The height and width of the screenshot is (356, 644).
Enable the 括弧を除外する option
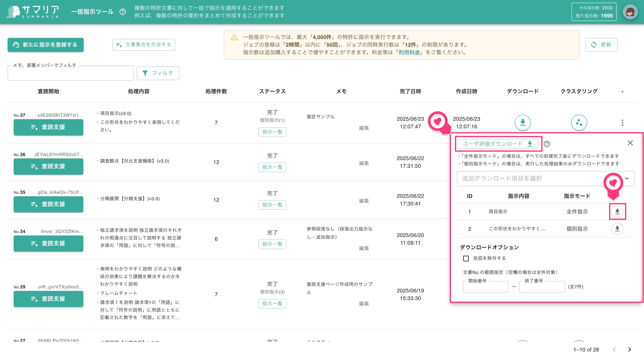(466, 258)
